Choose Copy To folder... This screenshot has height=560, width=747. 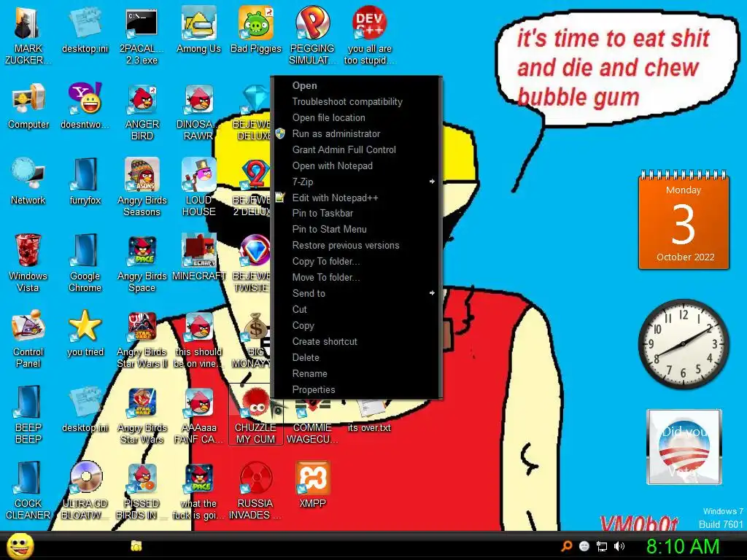click(x=356, y=262)
